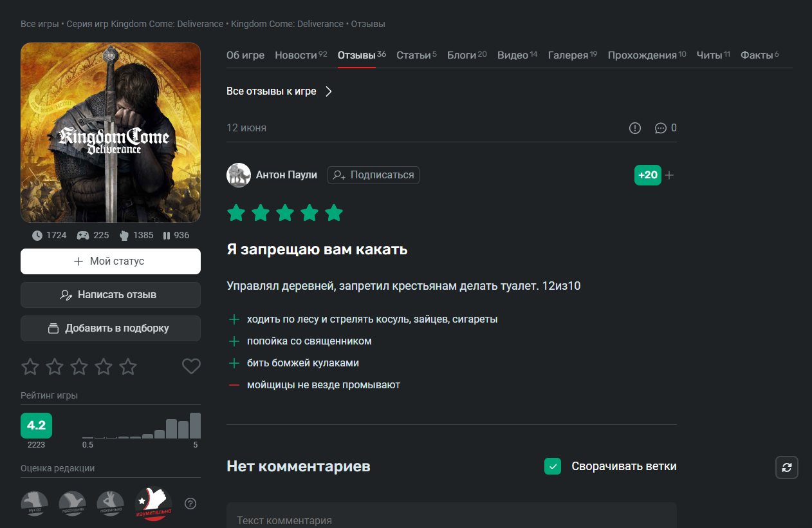Screen dimensions: 812x528
Task: Click the rating vote count "2223"
Action: tap(36, 445)
